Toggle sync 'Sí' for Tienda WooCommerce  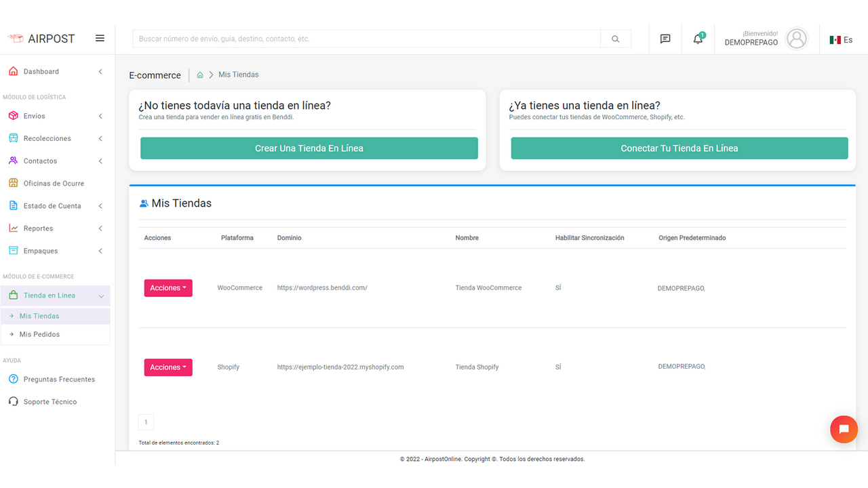558,287
